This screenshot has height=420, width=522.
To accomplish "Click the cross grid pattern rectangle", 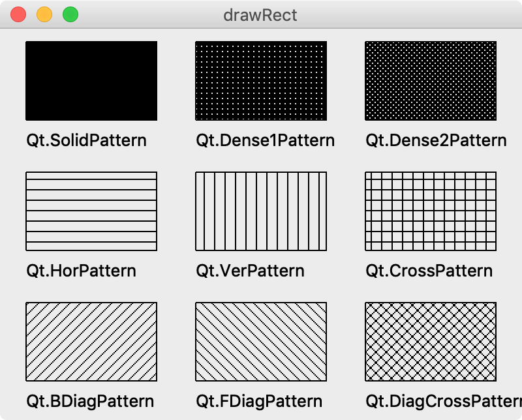I will (431, 211).
